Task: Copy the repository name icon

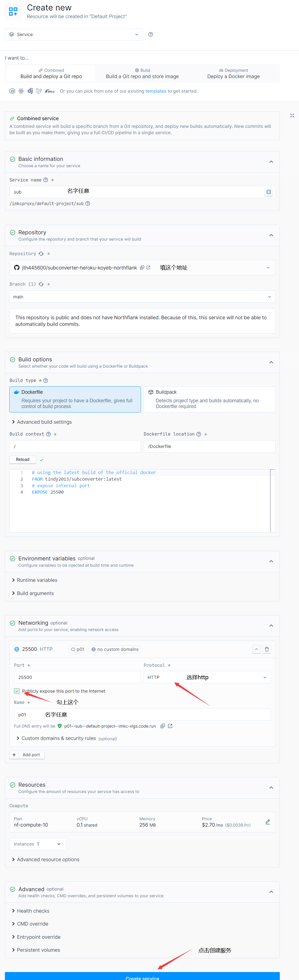Action: [x=142, y=268]
